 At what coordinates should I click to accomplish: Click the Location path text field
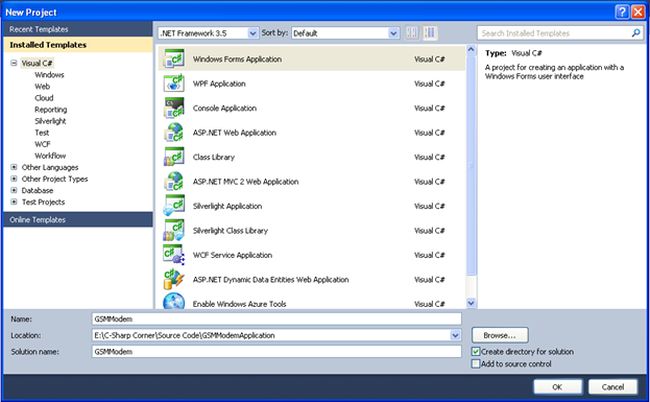(x=271, y=335)
